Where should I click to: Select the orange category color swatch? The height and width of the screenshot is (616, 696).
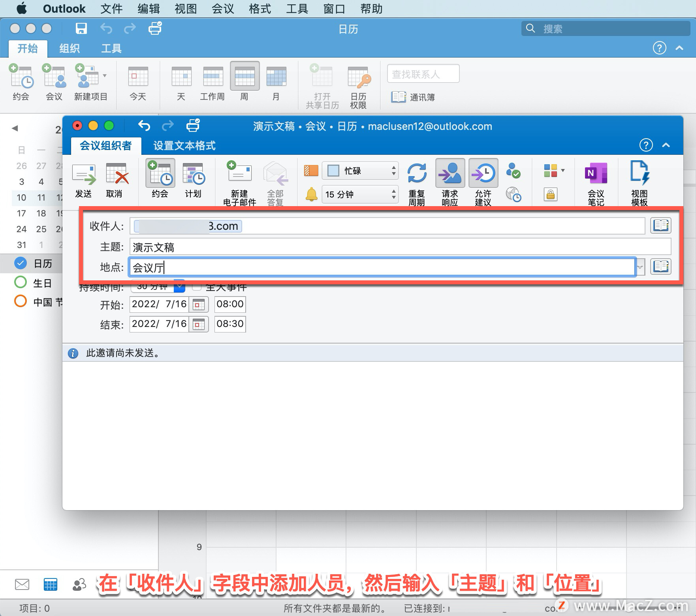[310, 171]
